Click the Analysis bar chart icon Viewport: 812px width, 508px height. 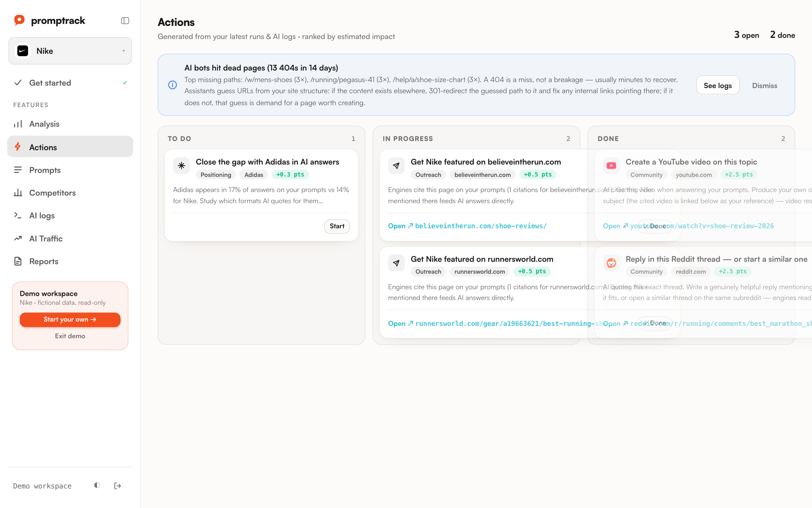point(18,124)
